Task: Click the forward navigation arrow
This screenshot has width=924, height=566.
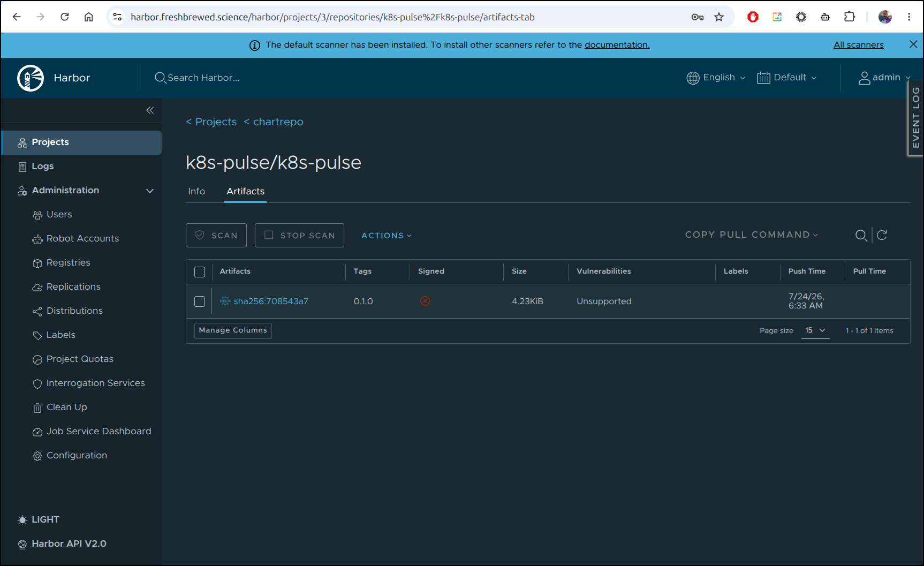Action: click(41, 17)
